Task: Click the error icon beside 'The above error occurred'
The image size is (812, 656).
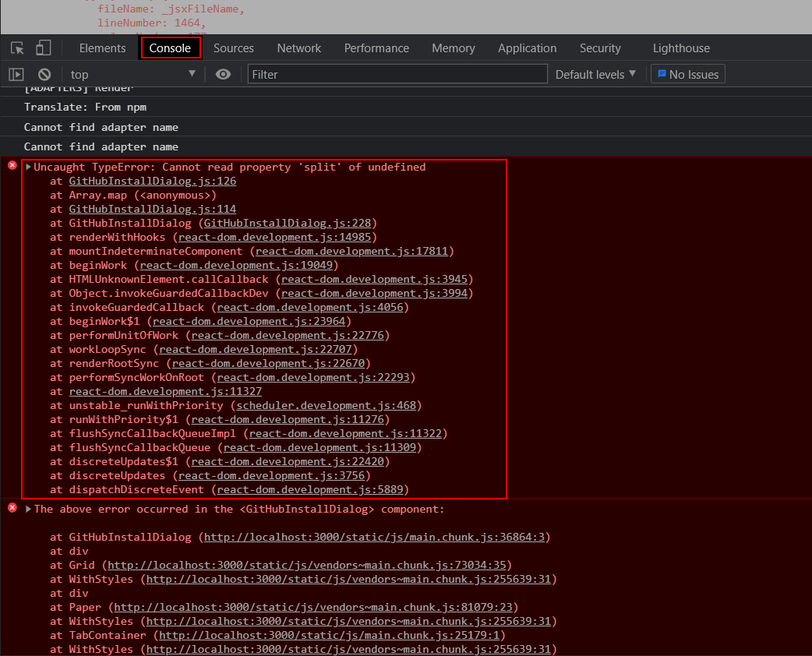Action: coord(12,507)
